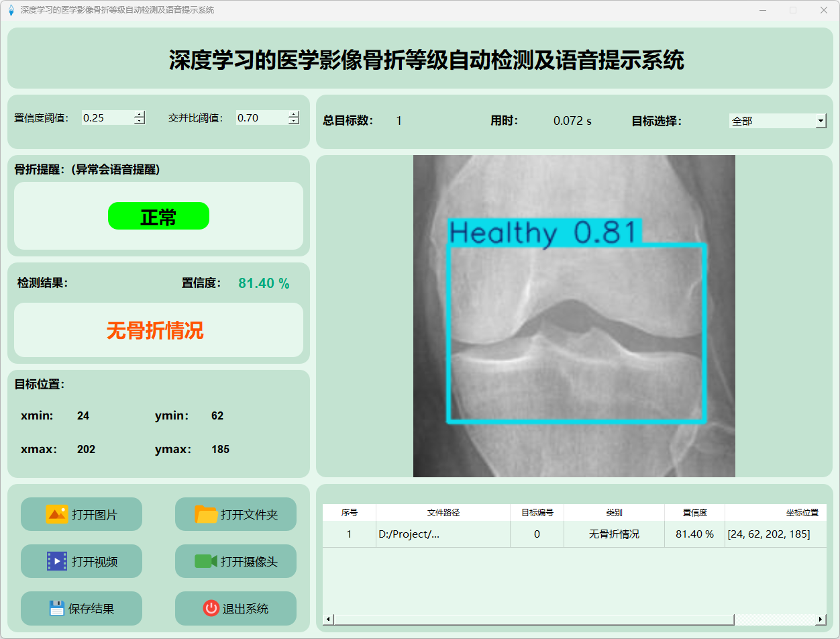Click the floppy disk save icon
This screenshot has height=639, width=840.
point(57,608)
